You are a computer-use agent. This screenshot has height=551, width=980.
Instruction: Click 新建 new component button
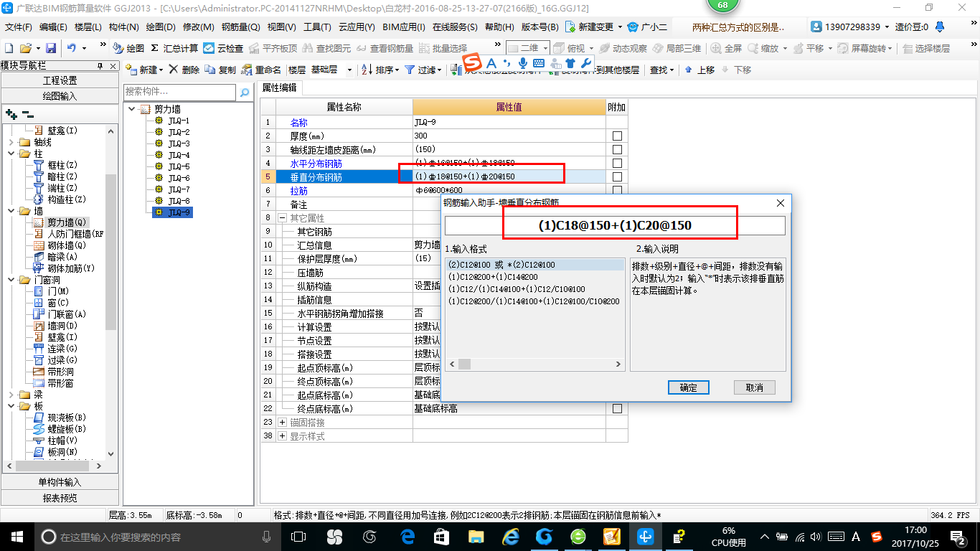(143, 70)
